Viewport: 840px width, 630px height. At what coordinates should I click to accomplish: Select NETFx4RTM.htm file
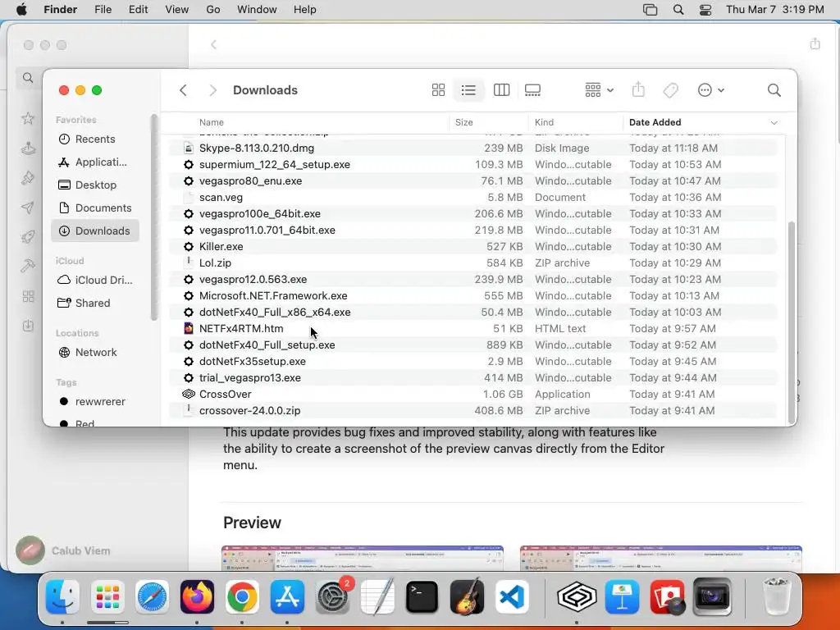[473, 328]
